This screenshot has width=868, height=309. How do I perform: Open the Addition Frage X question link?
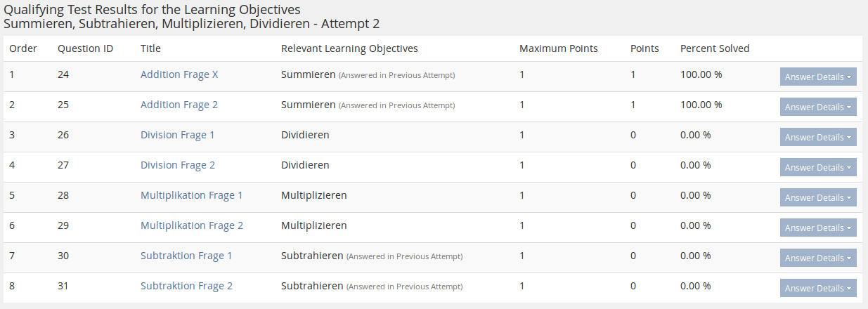pyautogui.click(x=179, y=74)
